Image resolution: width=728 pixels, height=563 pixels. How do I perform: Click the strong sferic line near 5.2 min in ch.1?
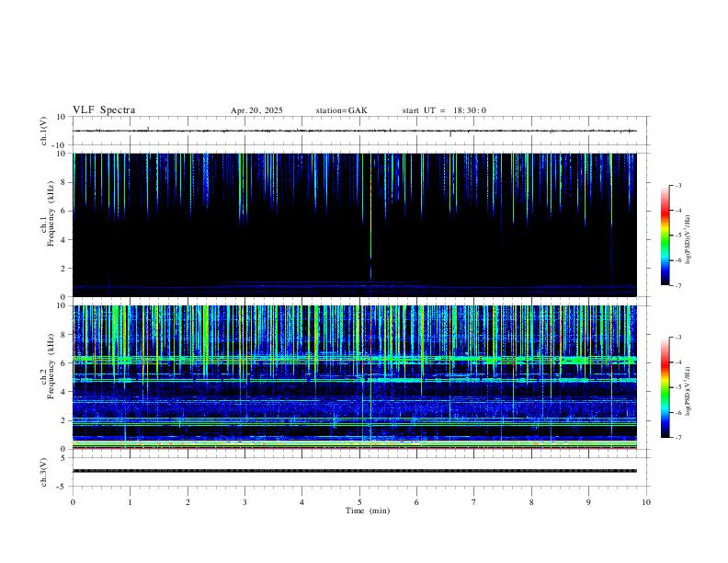[x=370, y=218]
